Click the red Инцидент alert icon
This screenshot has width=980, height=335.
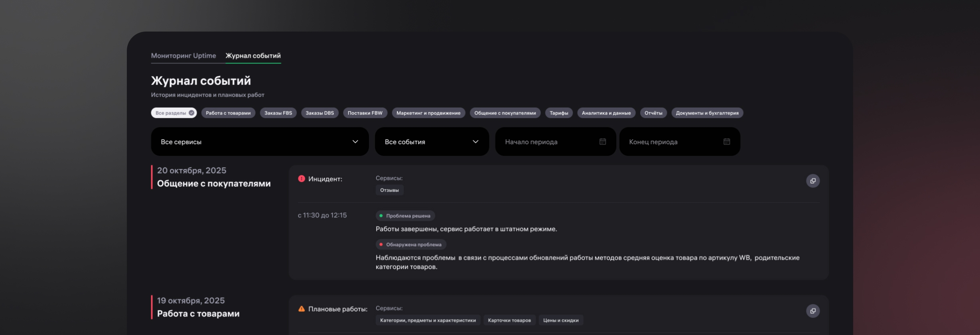tap(302, 179)
